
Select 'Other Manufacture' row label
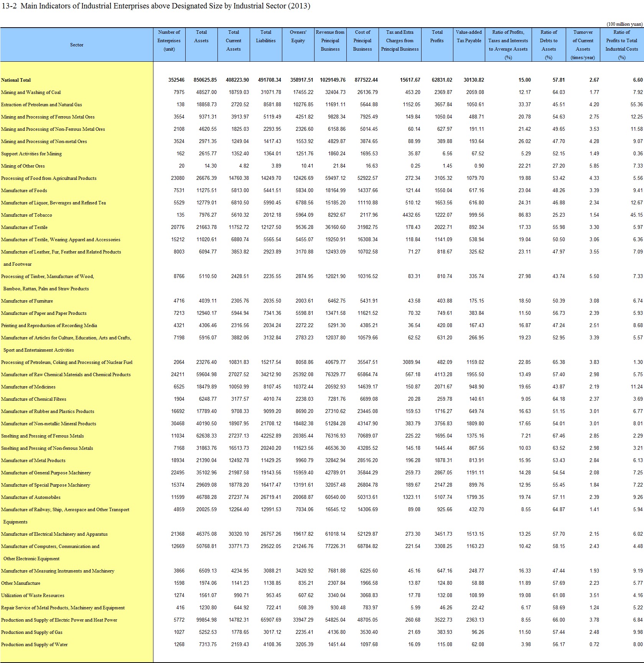click(20, 583)
